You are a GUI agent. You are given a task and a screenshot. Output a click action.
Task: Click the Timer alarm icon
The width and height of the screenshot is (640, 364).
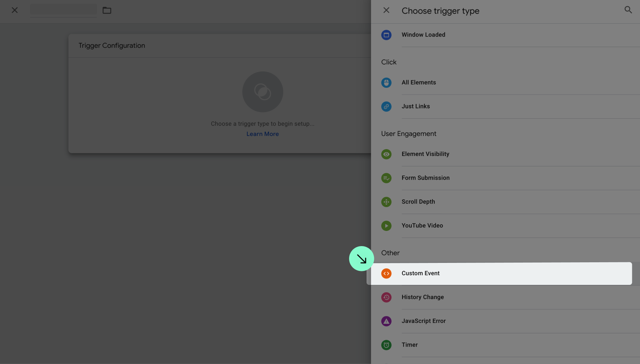386,345
